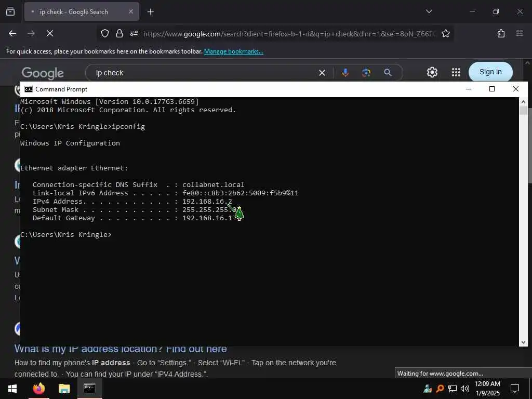532x399 pixels.
Task: Click the network status tray icon
Action: [x=453, y=389]
